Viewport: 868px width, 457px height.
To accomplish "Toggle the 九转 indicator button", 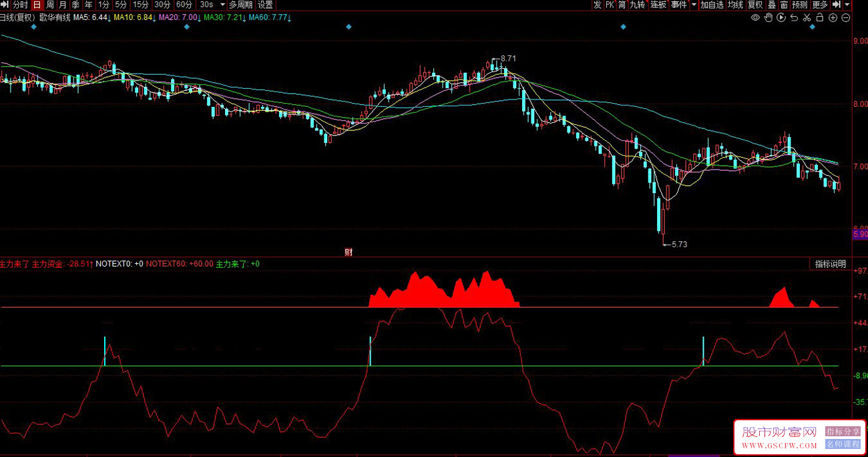I will click(638, 5).
